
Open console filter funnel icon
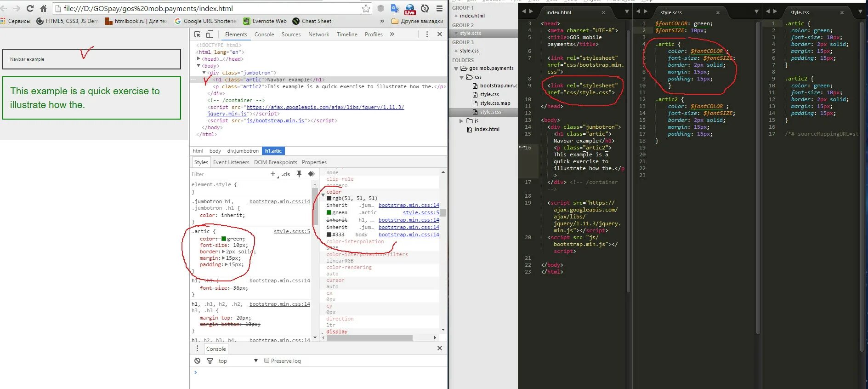click(x=210, y=361)
